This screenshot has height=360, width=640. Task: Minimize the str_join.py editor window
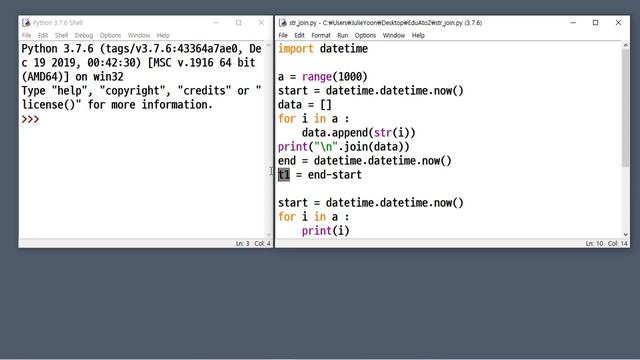pyautogui.click(x=573, y=23)
